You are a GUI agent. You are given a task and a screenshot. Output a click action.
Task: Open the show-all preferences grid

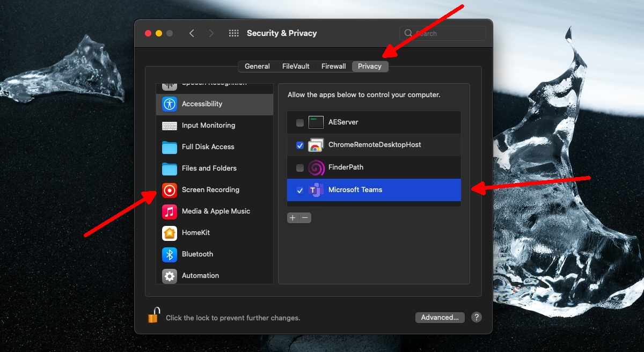[x=233, y=33]
